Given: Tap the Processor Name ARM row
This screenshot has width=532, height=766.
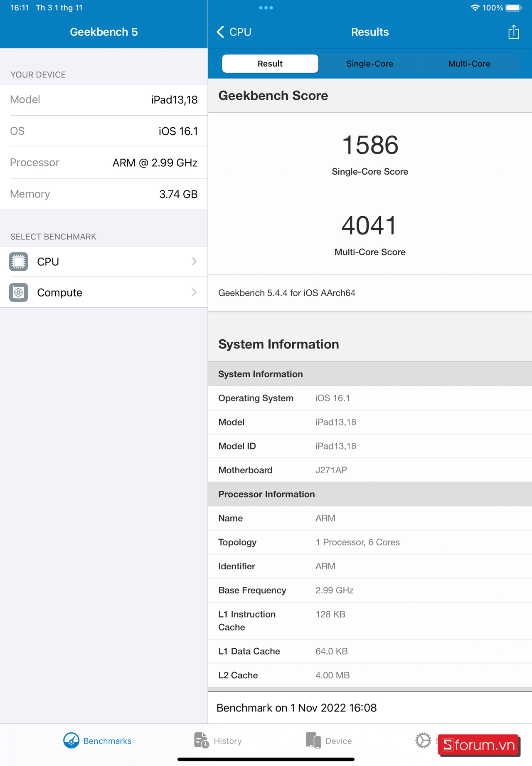Looking at the screenshot, I should tap(370, 518).
